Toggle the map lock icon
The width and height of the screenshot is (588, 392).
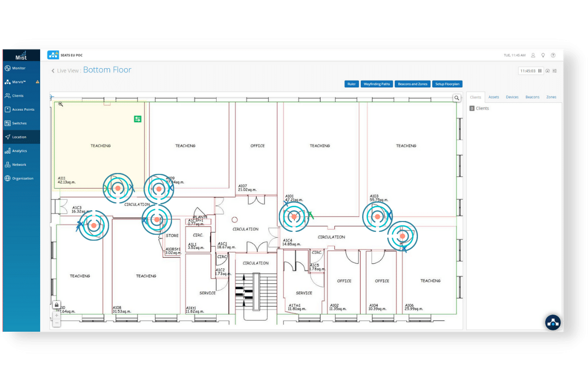[57, 305]
